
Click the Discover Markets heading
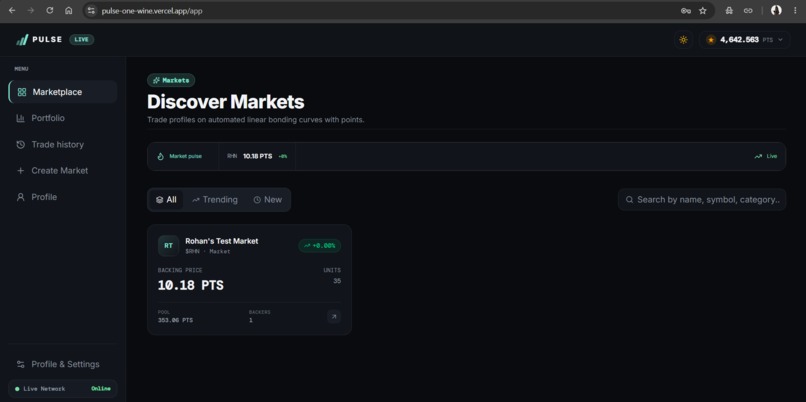point(226,102)
